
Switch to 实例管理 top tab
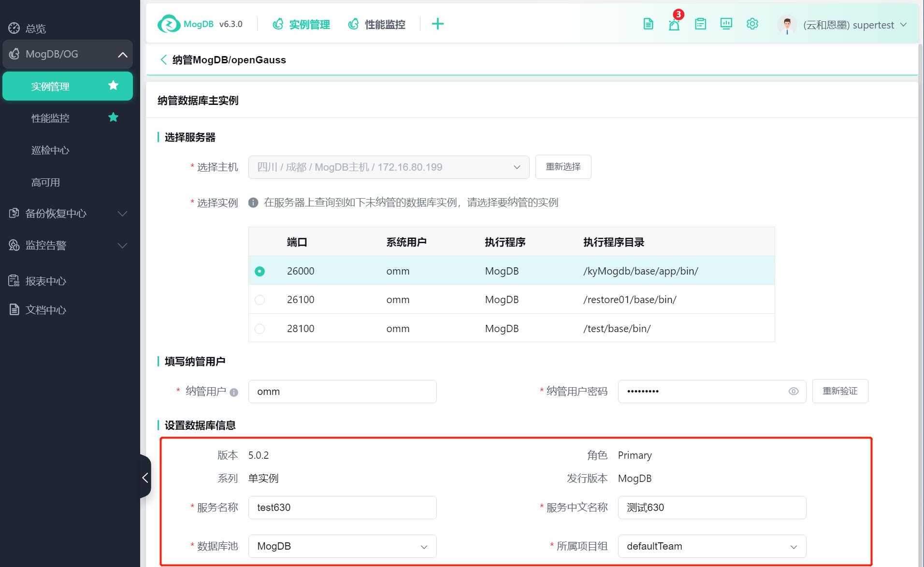coord(301,24)
